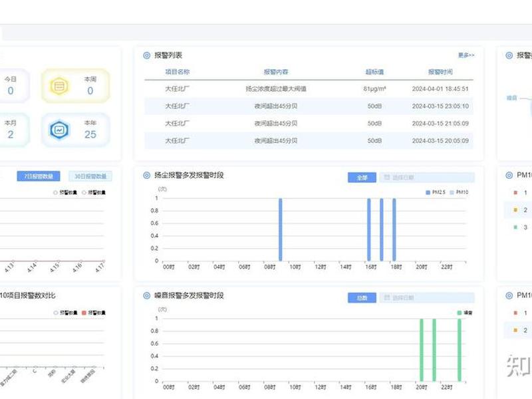Click the target icon beside 噪音报警多发报警时段
The width and height of the screenshot is (532, 399).
(x=146, y=295)
